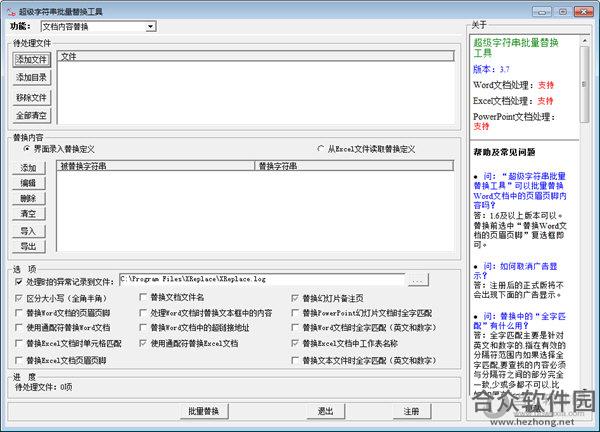Click the question about 全字匹配 usage
Screen dimensions: 600x432
pos(520,321)
